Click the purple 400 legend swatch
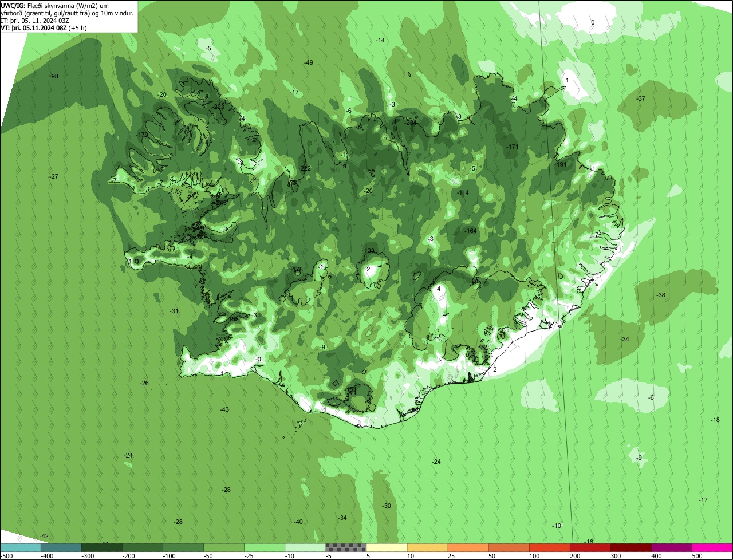The width and height of the screenshot is (733, 560). click(x=671, y=548)
